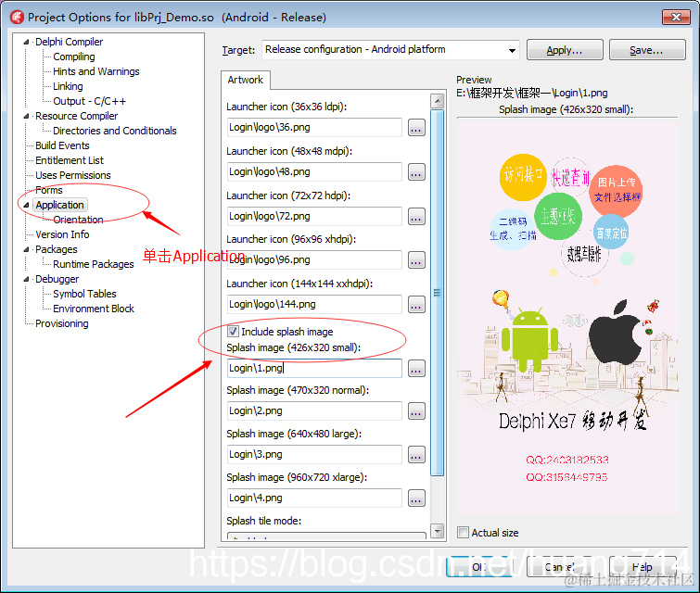The width and height of the screenshot is (700, 593).
Task: Browse for the 72x72 hdpi launcher icon
Action: [x=416, y=217]
